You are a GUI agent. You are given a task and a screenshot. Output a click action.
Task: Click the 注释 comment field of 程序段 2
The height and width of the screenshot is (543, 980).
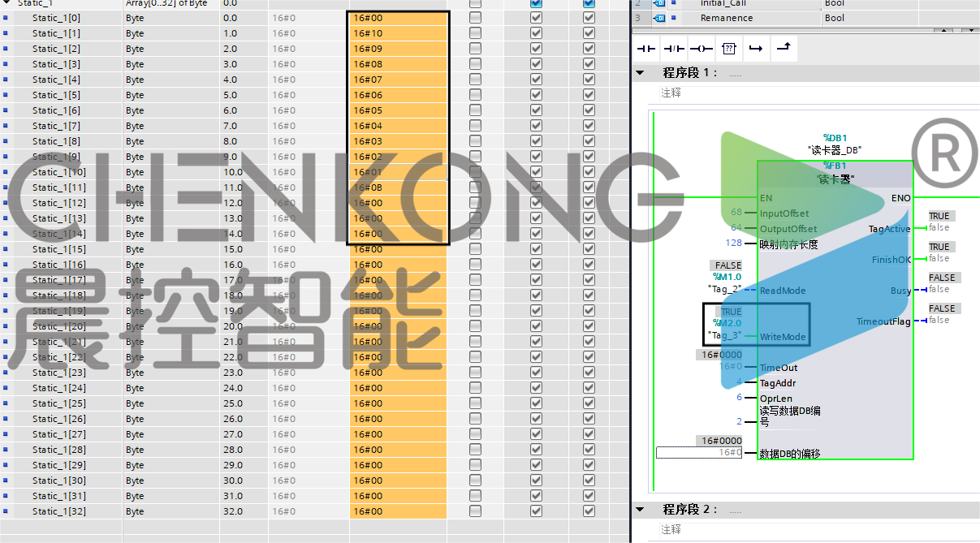(818, 529)
